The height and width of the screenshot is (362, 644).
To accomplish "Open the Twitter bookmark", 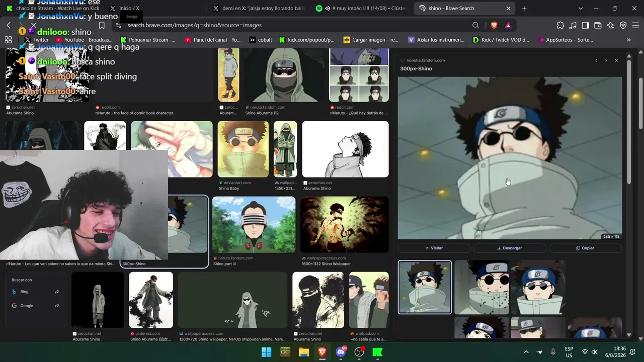I will click(x=37, y=40).
